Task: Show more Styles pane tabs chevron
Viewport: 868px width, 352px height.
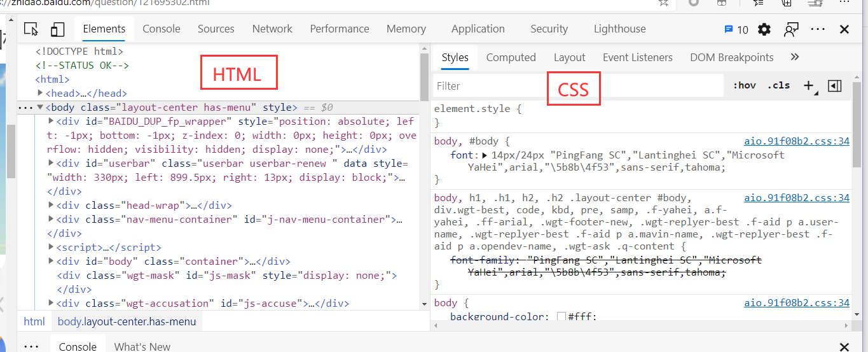Action: click(x=794, y=57)
